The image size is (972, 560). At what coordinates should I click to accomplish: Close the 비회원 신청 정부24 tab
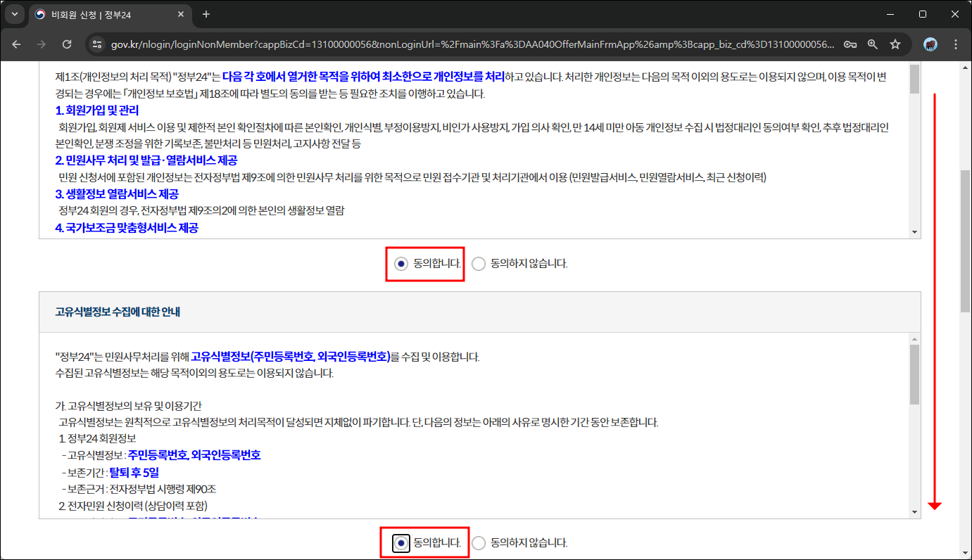coord(180,14)
